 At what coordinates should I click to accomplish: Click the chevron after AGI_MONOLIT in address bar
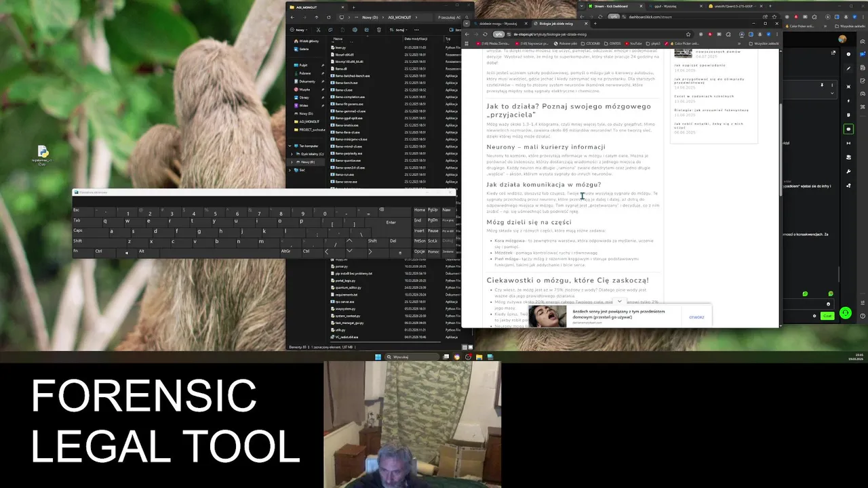416,18
